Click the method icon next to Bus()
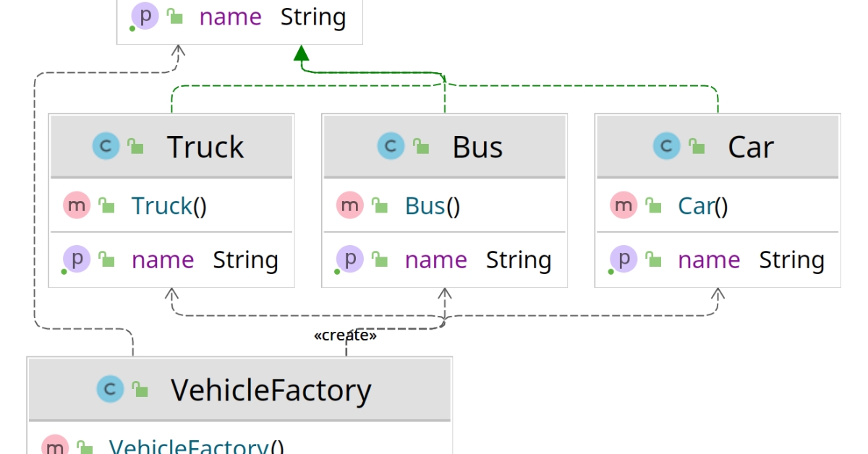Screen dimensions: 868x454 [349, 205]
